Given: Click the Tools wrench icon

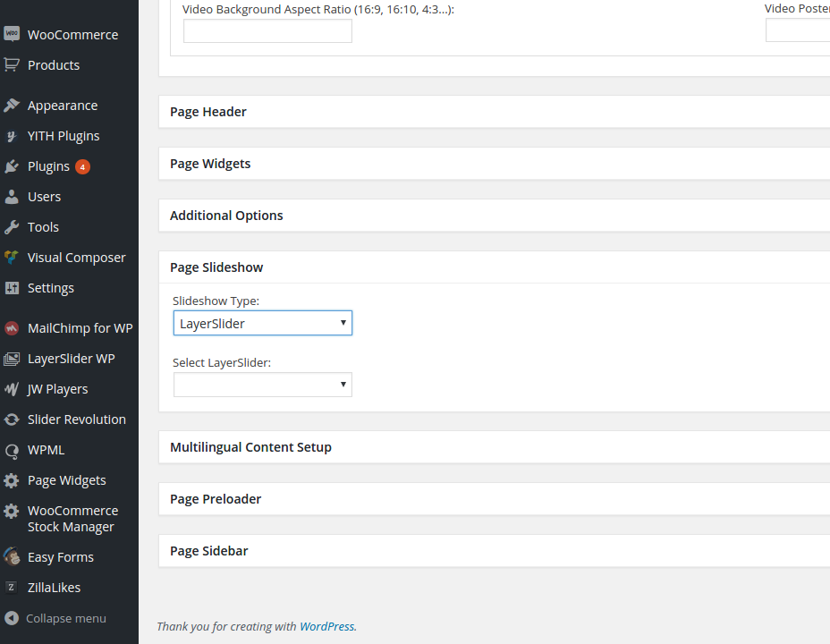Looking at the screenshot, I should click(12, 227).
